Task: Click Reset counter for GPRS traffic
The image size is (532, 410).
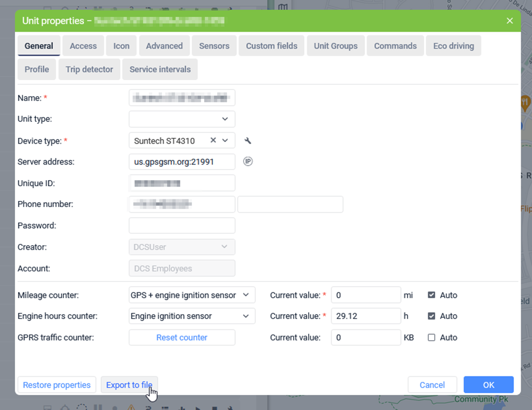Action: 182,338
